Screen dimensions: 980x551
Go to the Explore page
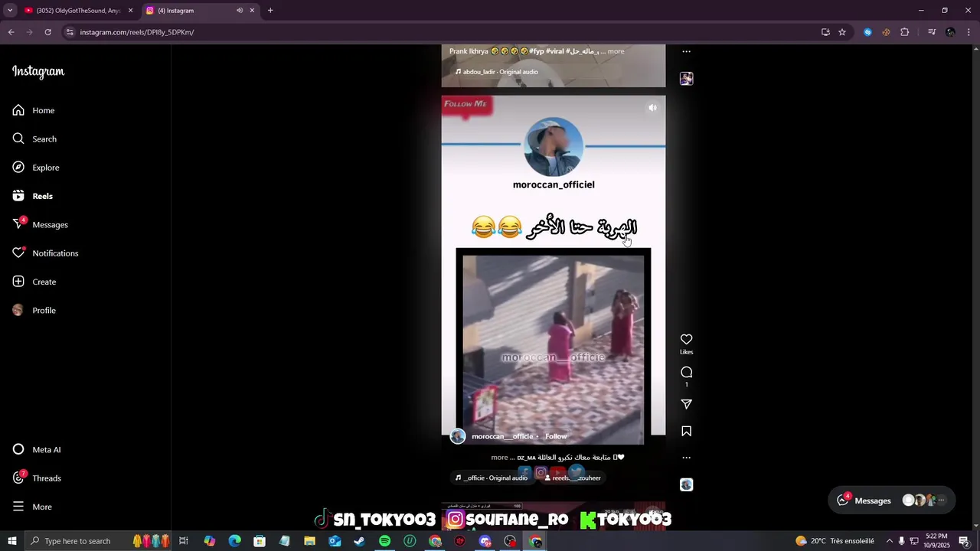[x=36, y=168]
